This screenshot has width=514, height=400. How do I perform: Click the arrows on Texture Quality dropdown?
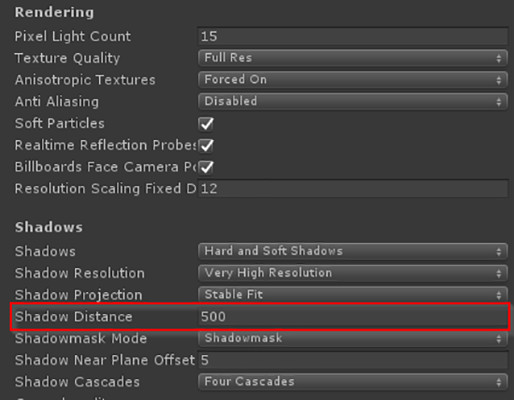499,58
